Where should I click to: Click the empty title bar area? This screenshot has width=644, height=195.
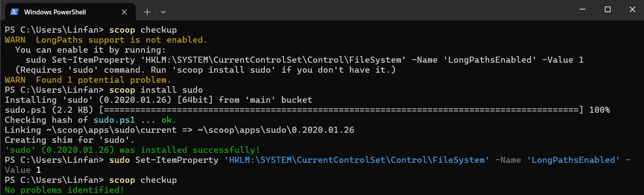(348, 10)
